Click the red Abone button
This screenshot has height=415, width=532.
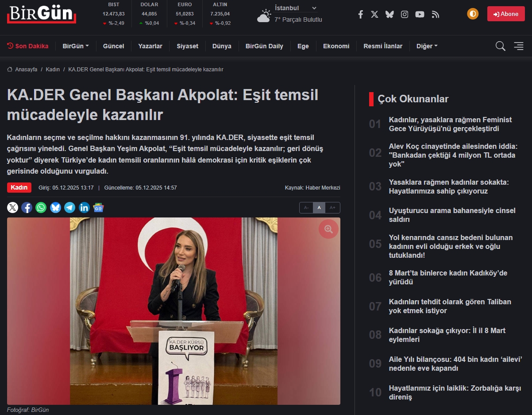pyautogui.click(x=505, y=14)
